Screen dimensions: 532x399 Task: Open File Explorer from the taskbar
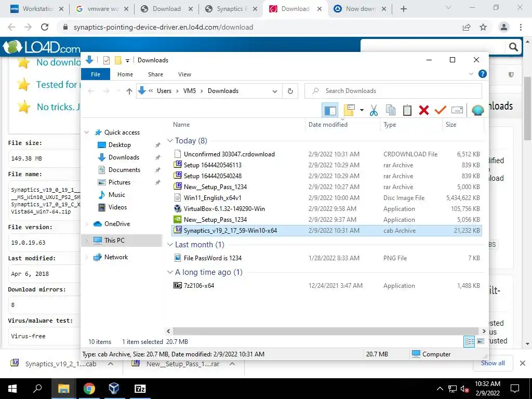pos(63,389)
